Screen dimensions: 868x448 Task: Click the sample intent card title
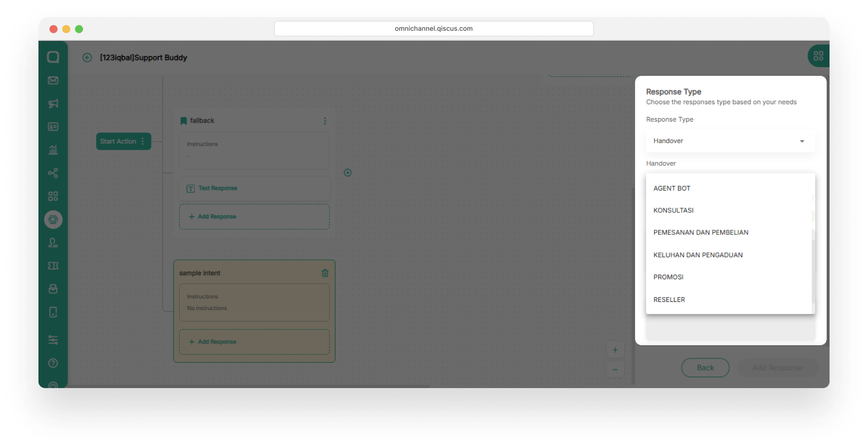199,273
